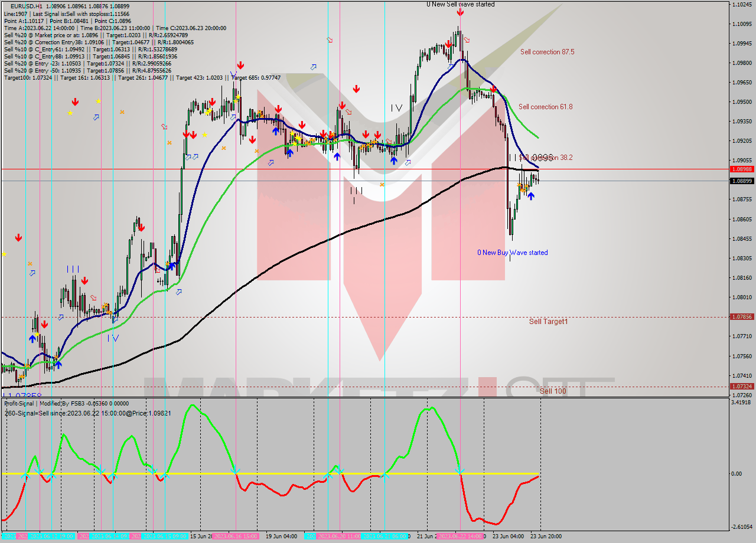Select the cyan cross arrow at the 22 Jun indicator zero-cross
The height and width of the screenshot is (543, 756).
(460, 470)
